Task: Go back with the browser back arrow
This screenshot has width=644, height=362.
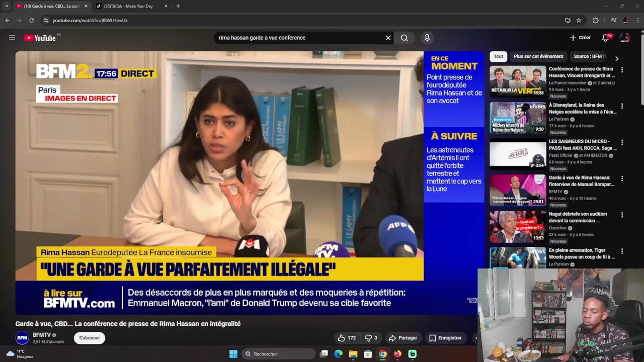Action: pos(7,20)
